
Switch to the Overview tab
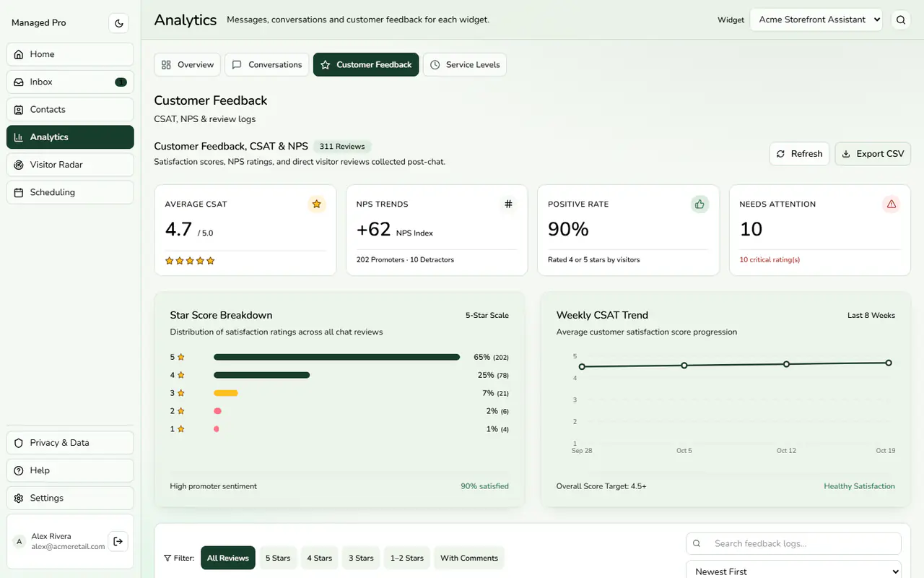pyautogui.click(x=187, y=64)
